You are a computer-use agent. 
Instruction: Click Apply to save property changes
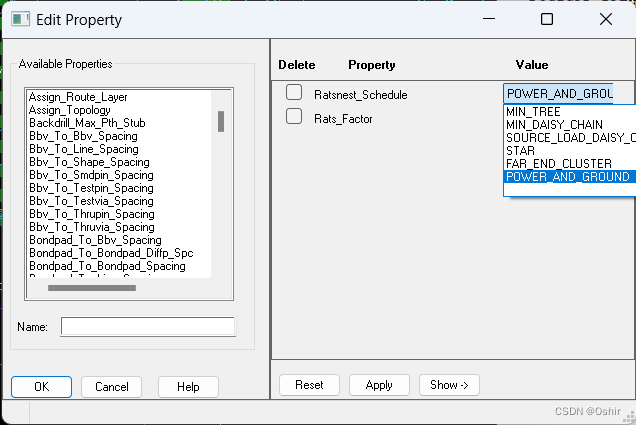pyautogui.click(x=379, y=385)
